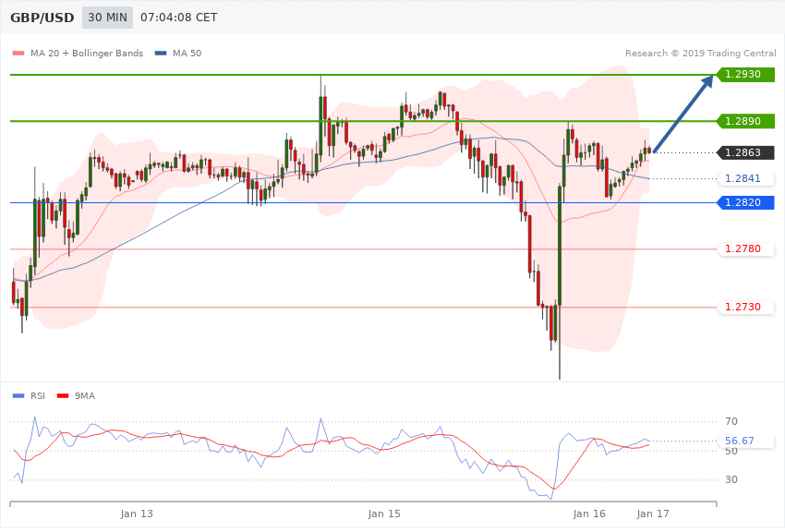Click the RSI 30 axis label

pos(731,479)
